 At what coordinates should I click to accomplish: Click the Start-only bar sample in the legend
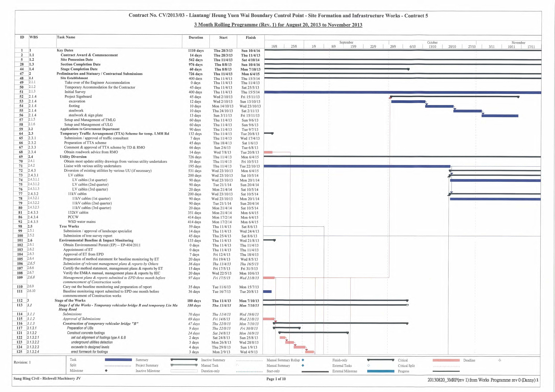point(315,372)
